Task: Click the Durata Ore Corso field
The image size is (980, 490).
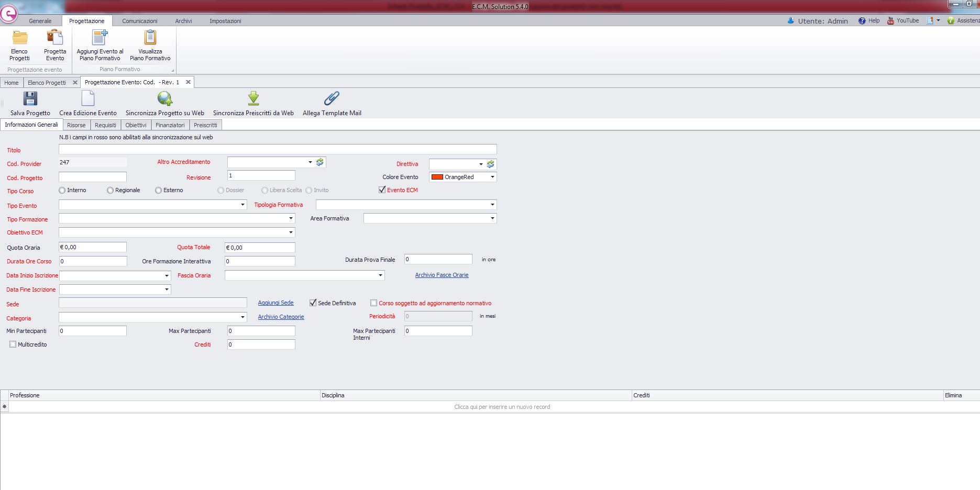Action: pos(93,261)
